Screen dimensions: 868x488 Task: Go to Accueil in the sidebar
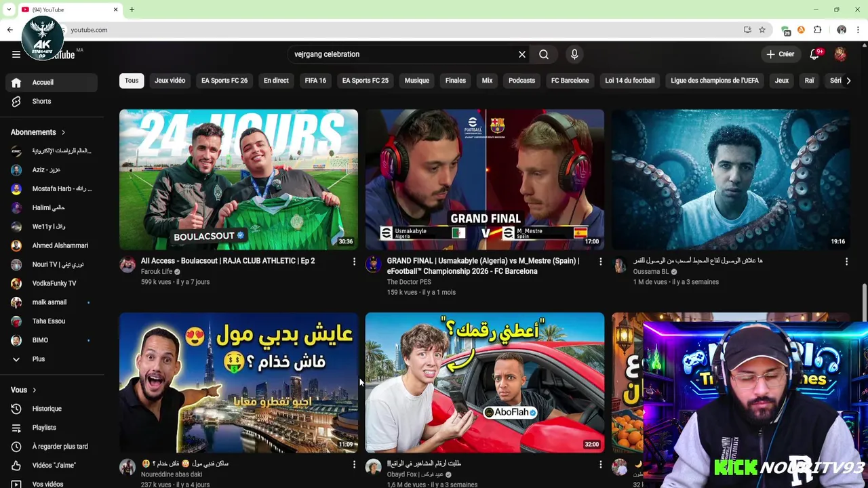tap(52, 82)
